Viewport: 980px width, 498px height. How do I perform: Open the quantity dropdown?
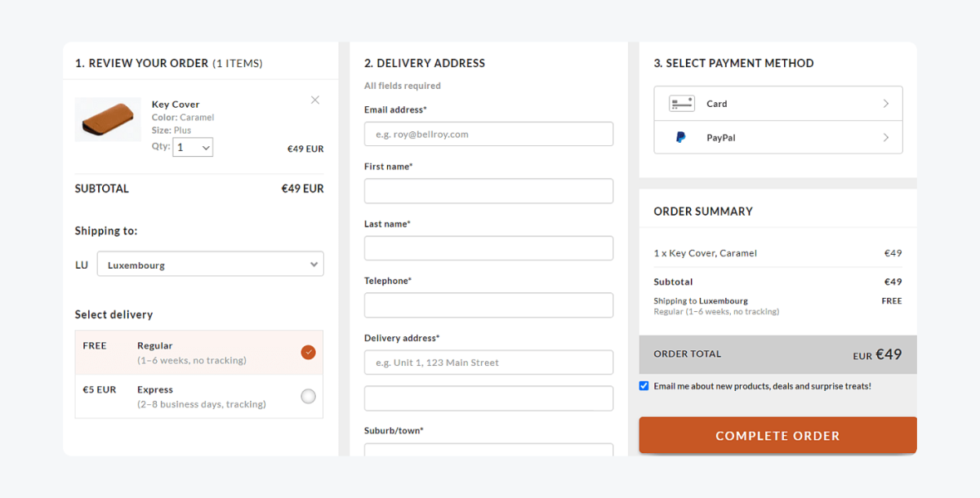(193, 147)
